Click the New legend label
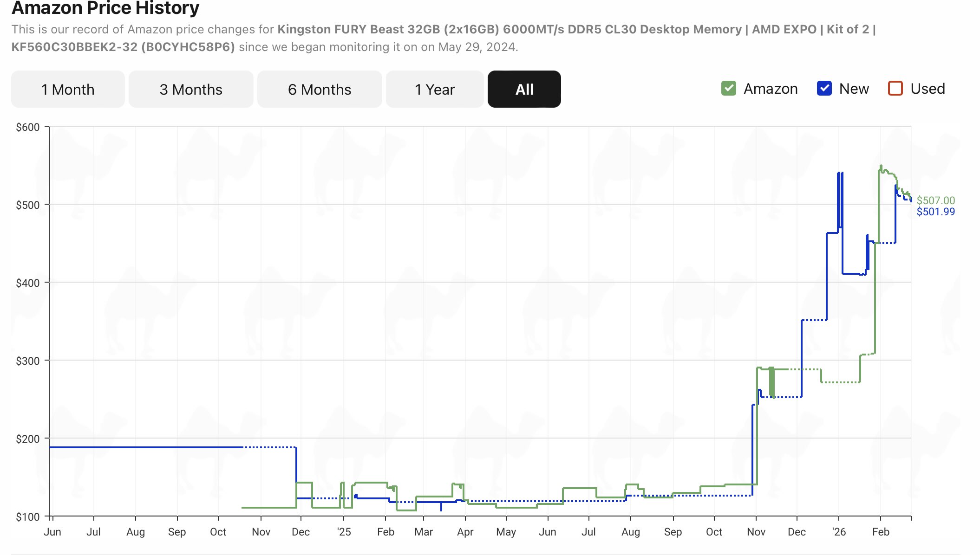This screenshot has height=555, width=980. click(854, 89)
